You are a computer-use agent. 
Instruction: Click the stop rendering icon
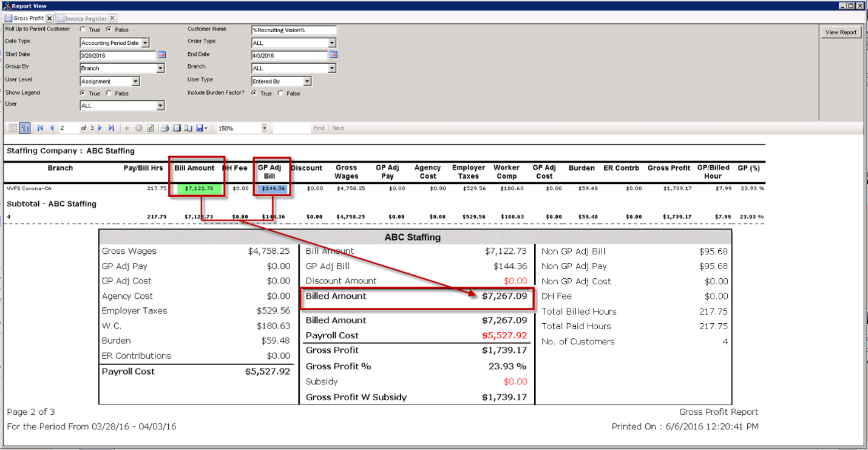(x=138, y=128)
